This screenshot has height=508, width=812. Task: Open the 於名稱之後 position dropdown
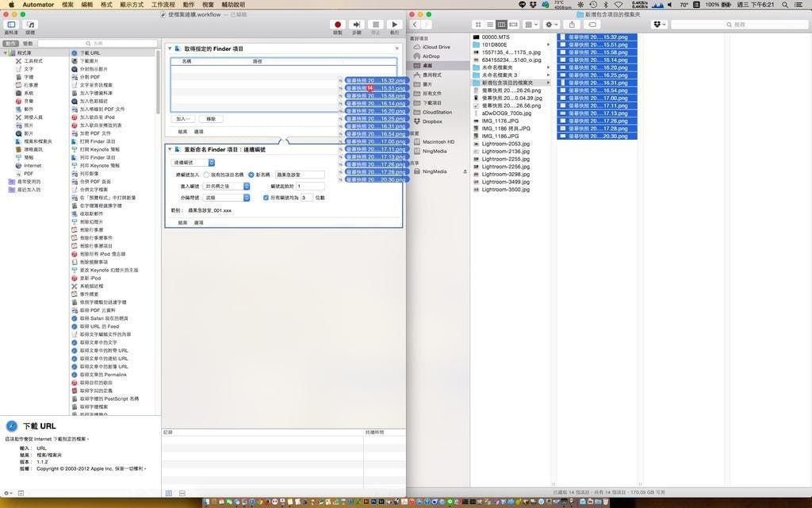(x=227, y=186)
